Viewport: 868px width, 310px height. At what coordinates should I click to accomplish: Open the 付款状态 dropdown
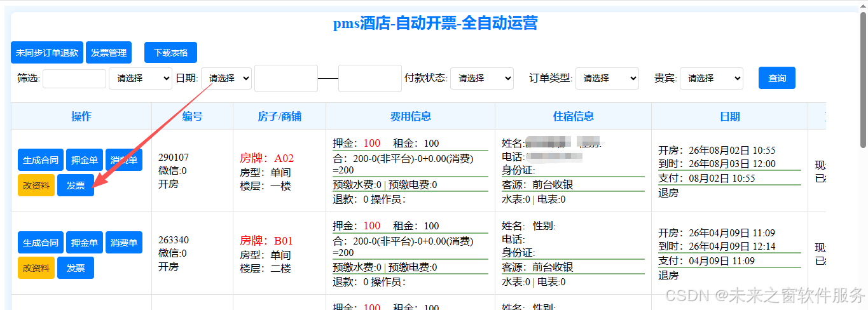(x=482, y=78)
